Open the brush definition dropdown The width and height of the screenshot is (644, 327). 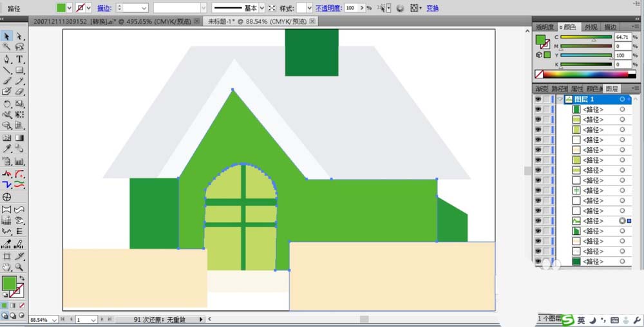click(204, 8)
